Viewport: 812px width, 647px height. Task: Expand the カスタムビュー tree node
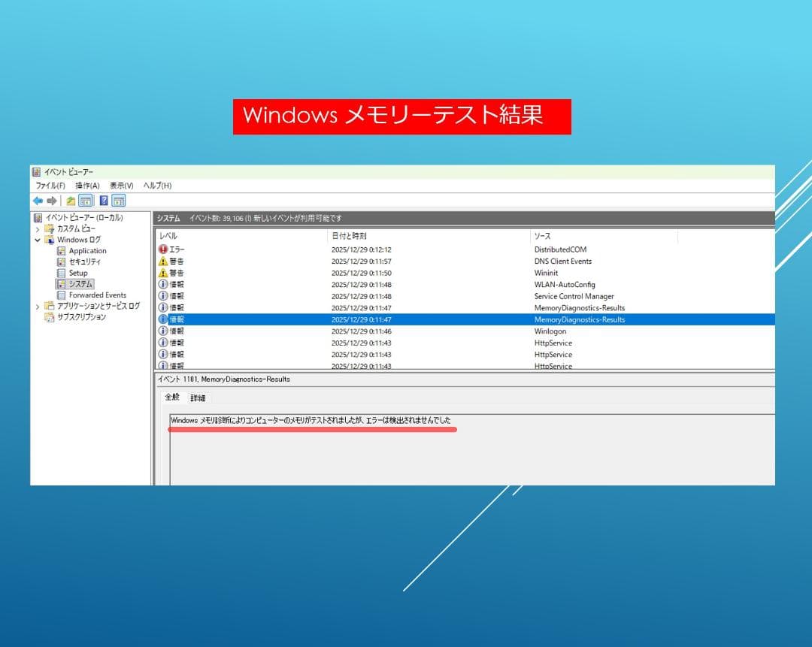(x=37, y=228)
